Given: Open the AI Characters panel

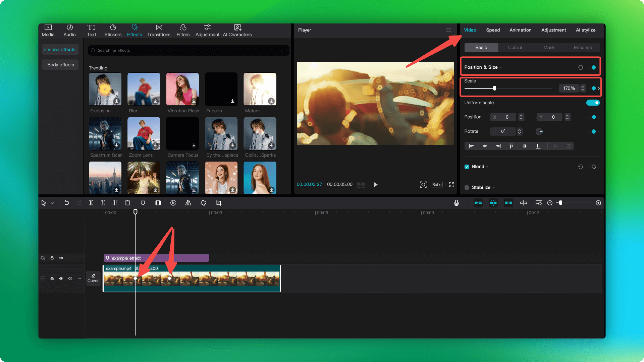Looking at the screenshot, I should 237,31.
